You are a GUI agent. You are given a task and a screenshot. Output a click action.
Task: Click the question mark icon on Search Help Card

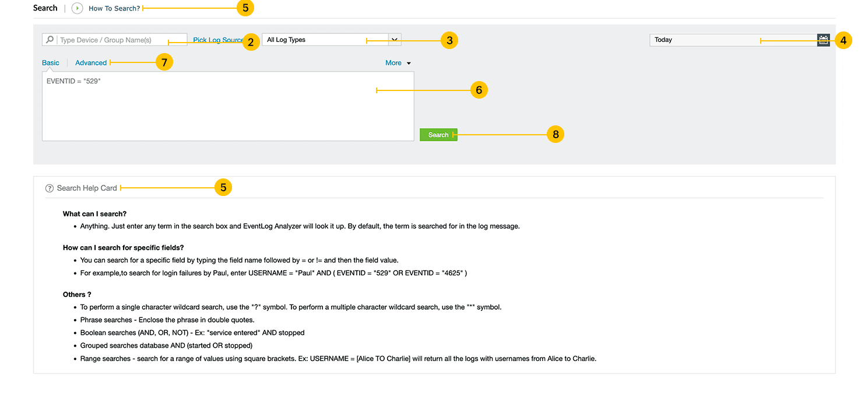point(49,188)
